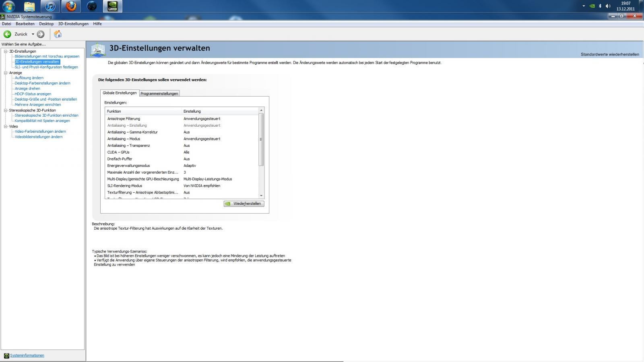Viewport: 644px width, 362px height.
Task: Select the Dreifach-Puffer row
Action: click(x=182, y=159)
